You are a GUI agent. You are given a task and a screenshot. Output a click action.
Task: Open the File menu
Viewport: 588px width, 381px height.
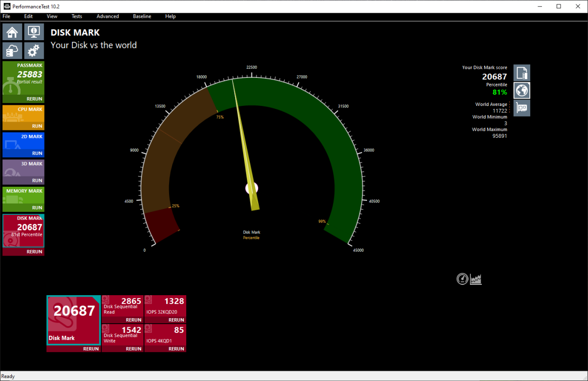tap(6, 16)
